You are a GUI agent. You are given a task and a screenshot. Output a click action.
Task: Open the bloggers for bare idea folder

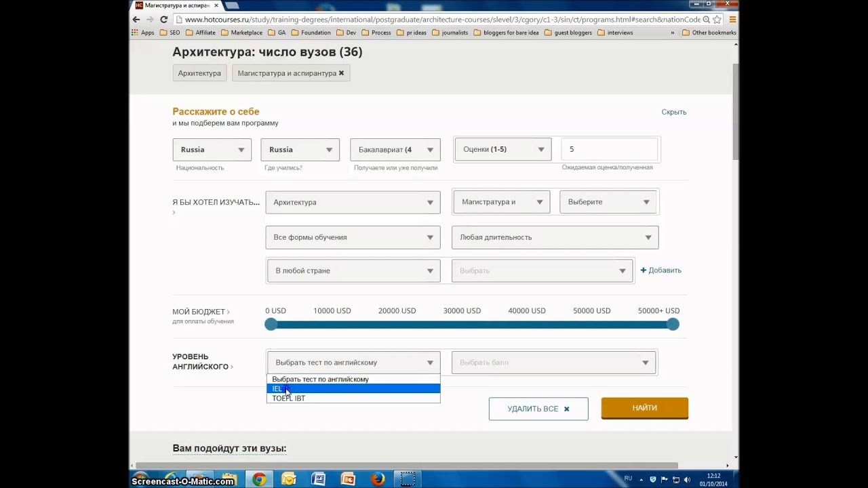point(506,33)
